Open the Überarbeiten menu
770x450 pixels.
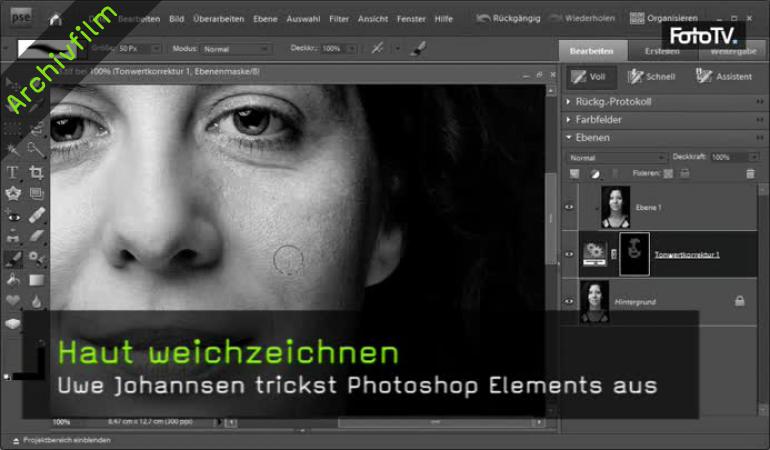(219, 19)
